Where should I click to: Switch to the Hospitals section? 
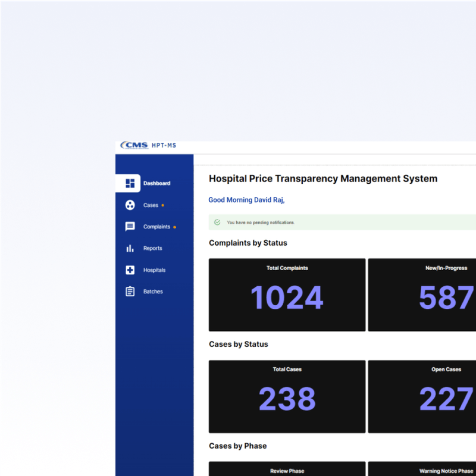[154, 270]
